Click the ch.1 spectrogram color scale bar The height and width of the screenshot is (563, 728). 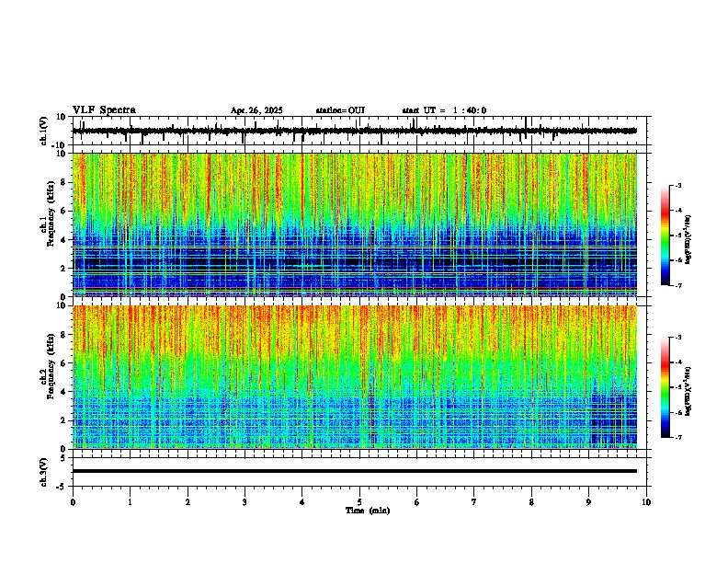(x=665, y=236)
